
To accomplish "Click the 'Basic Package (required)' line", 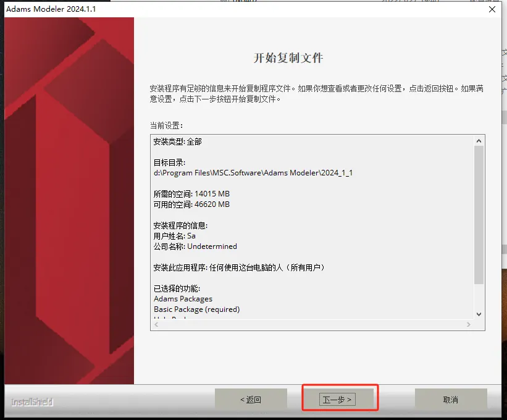I will 196,309.
